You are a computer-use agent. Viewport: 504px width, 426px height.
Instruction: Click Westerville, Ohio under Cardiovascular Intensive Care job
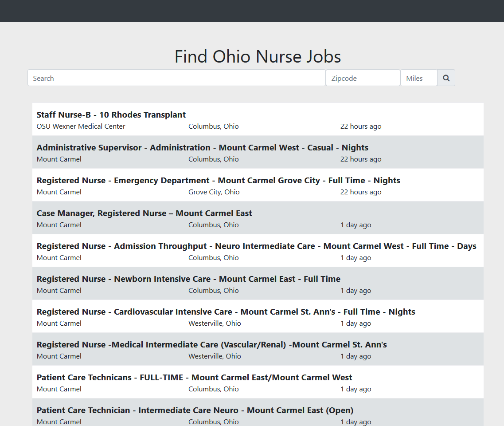coord(215,323)
